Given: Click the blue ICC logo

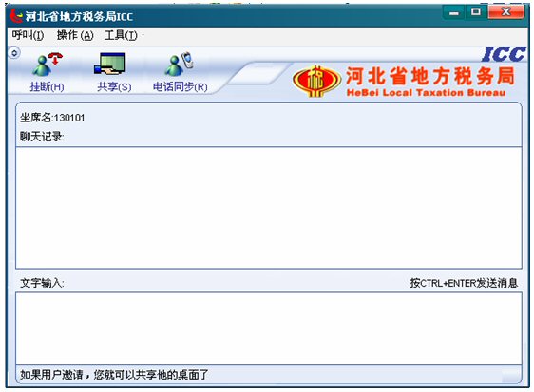Looking at the screenshot, I should pos(504,54).
